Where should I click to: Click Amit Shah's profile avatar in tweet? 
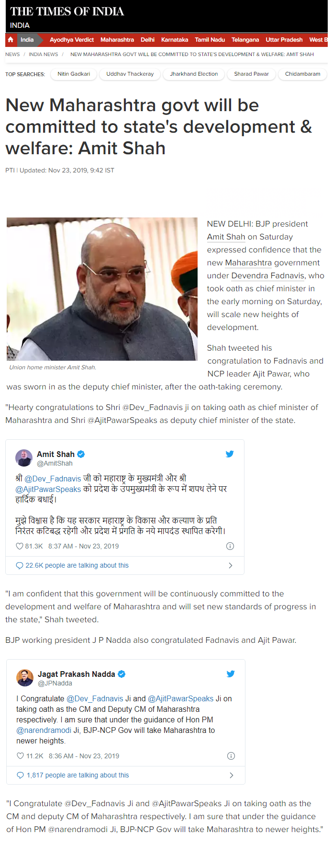pos(24,458)
